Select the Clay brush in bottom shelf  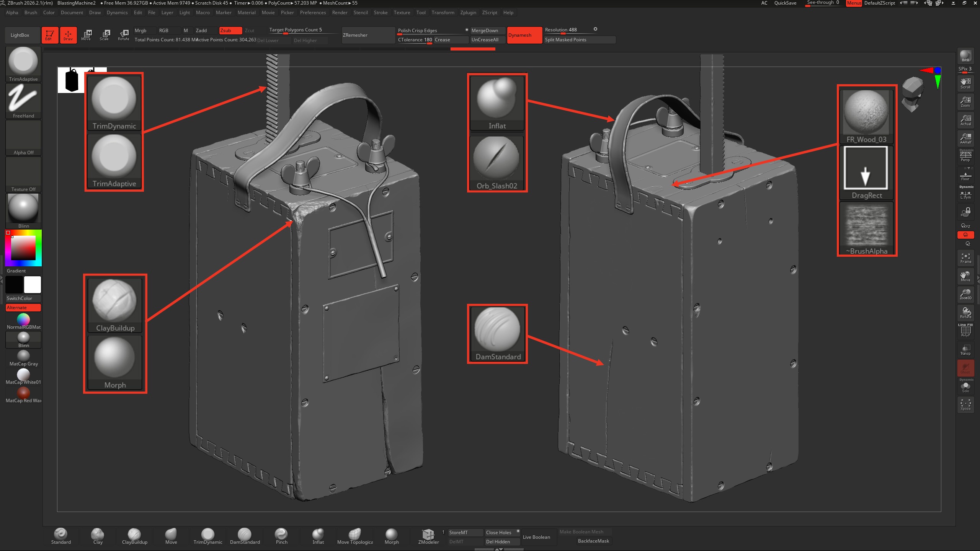point(98,536)
